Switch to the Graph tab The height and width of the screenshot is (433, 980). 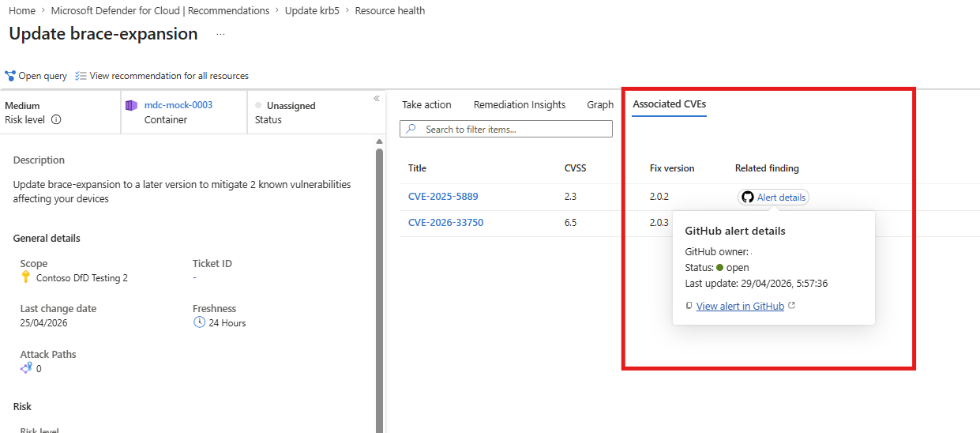click(600, 104)
